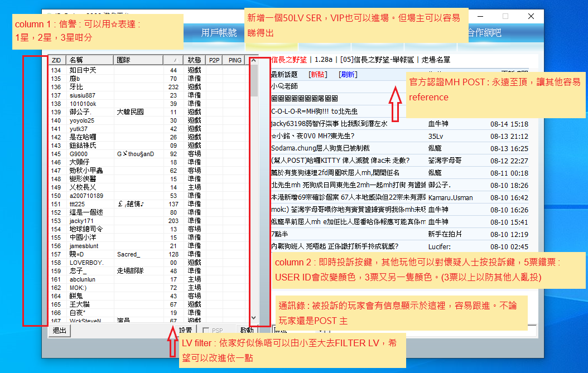The width and height of the screenshot is (588, 373).
Task: Open the 用戶帳號 tab
Action: pos(219,33)
